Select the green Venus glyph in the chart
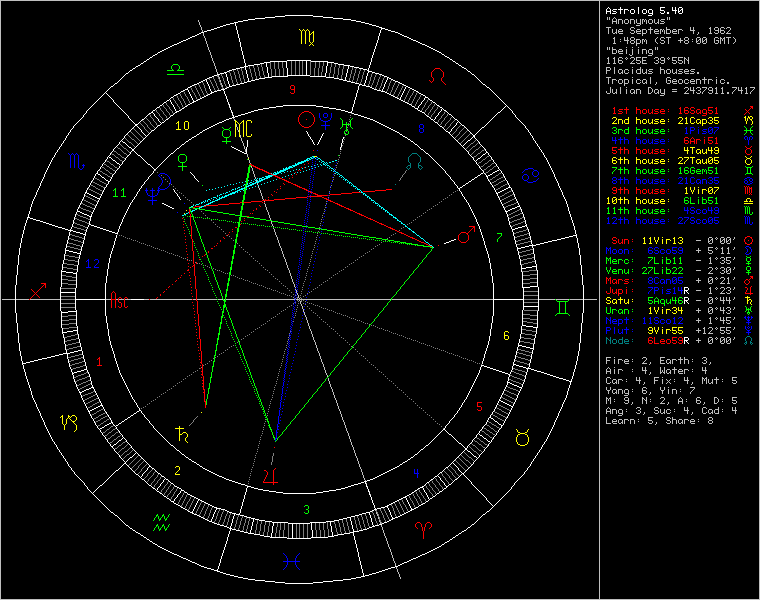The image size is (760, 600). 183,162
